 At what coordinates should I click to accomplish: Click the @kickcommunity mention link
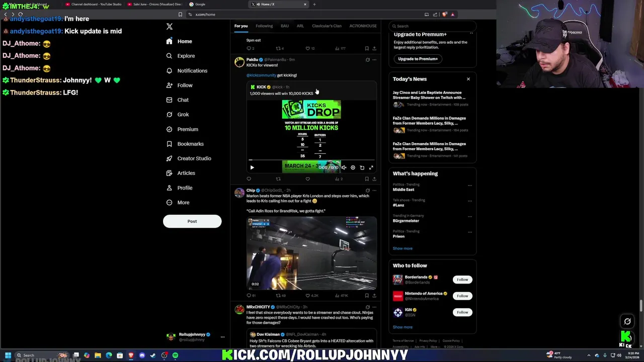[261, 75]
